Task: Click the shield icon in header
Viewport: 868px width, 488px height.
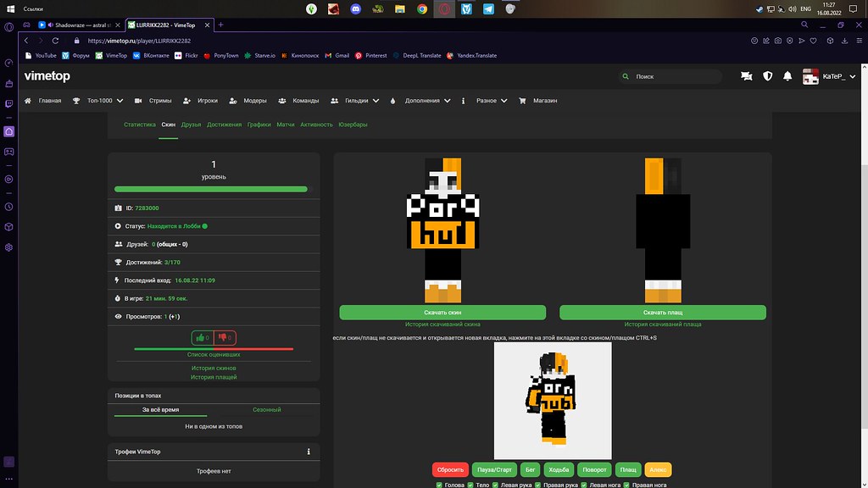Action: click(768, 76)
